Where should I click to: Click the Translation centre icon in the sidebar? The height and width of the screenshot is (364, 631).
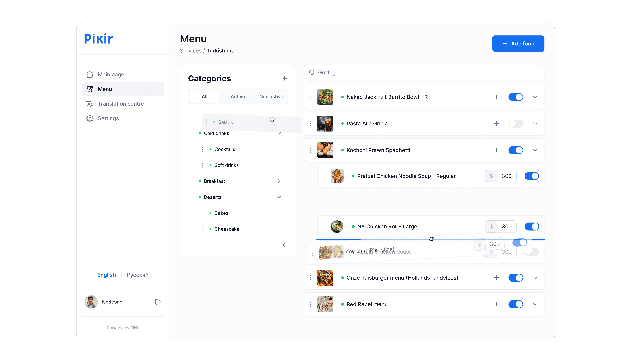click(x=90, y=104)
